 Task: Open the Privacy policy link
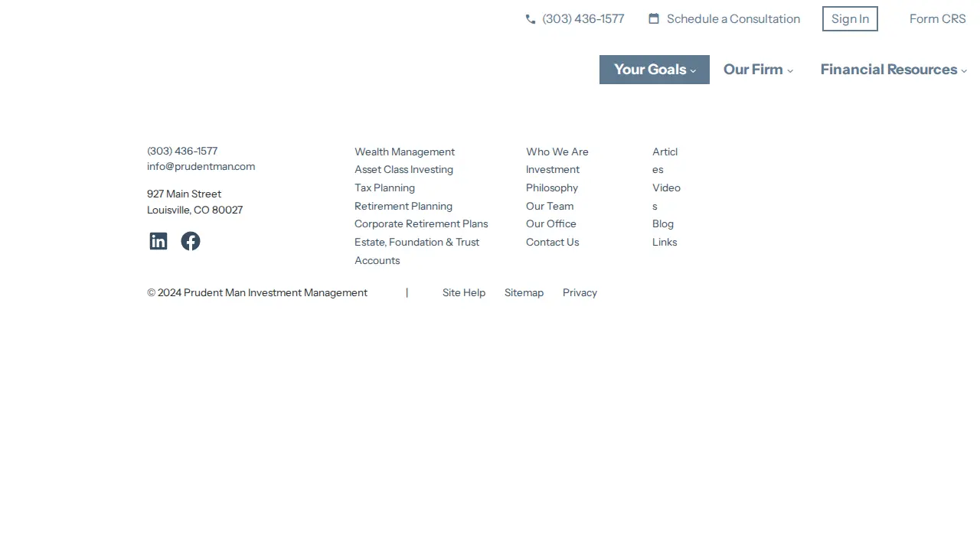(580, 292)
